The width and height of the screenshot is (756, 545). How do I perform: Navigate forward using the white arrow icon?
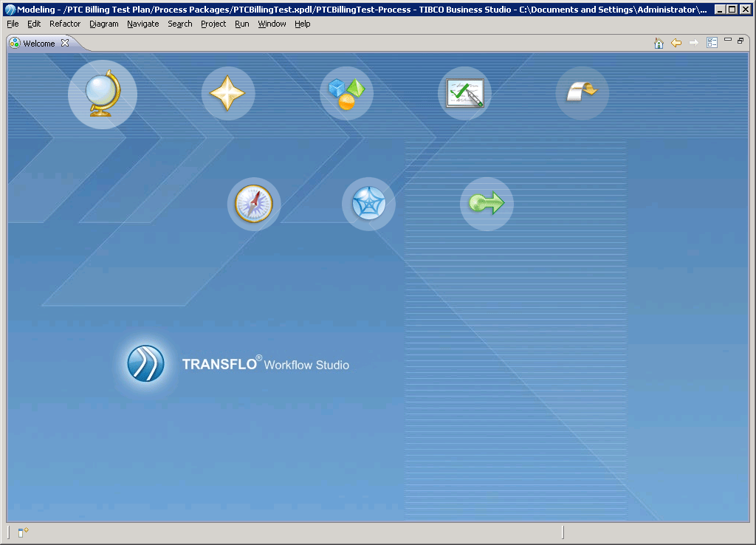(693, 42)
